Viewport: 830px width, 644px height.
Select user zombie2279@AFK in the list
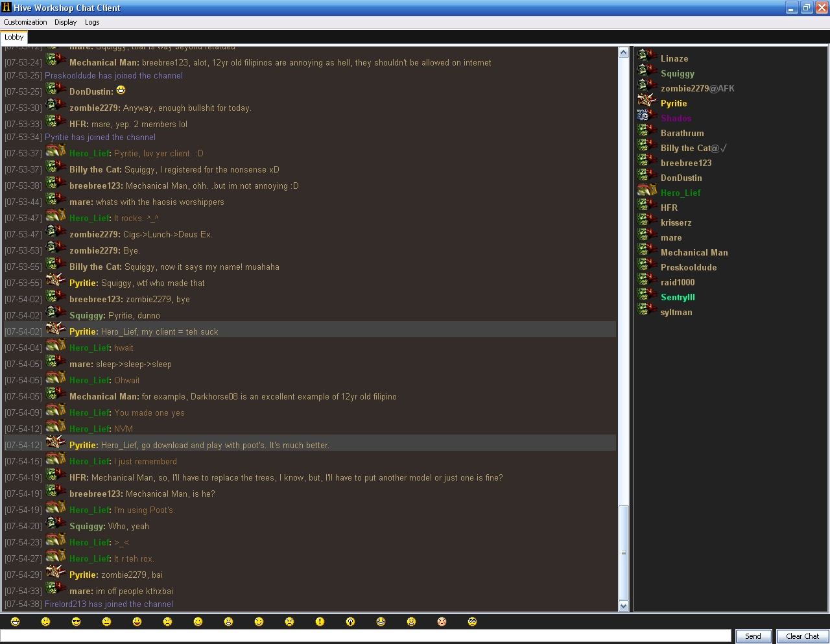(698, 88)
